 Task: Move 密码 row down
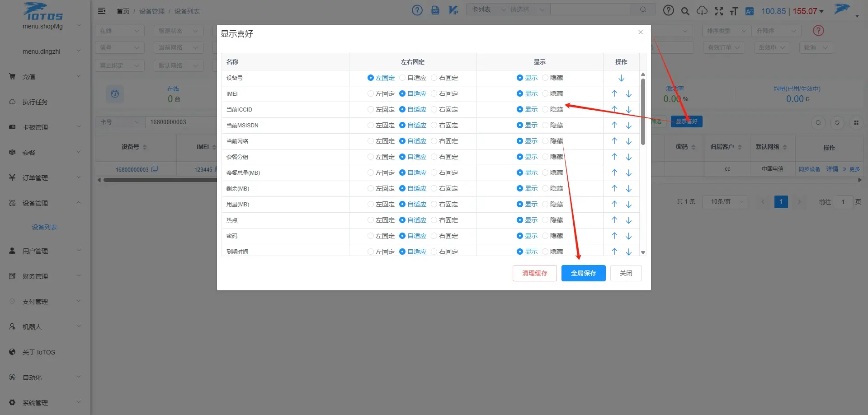pos(628,236)
